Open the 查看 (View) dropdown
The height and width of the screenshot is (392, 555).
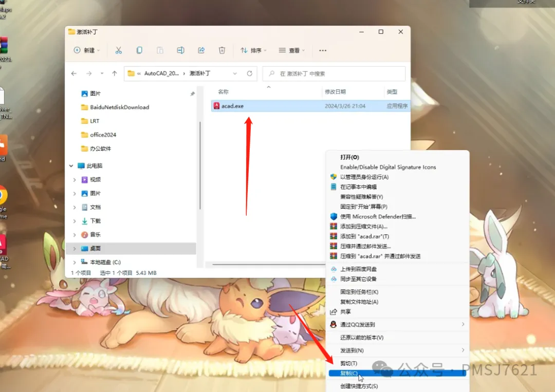pyautogui.click(x=292, y=50)
